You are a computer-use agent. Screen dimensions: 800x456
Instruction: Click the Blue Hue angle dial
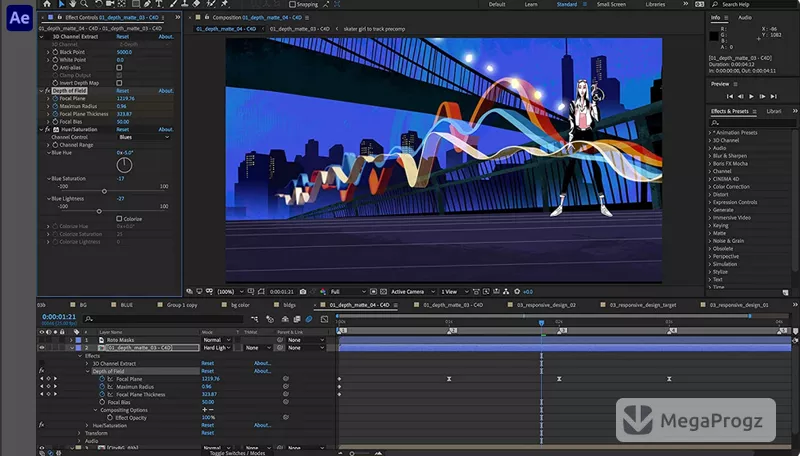(x=124, y=165)
